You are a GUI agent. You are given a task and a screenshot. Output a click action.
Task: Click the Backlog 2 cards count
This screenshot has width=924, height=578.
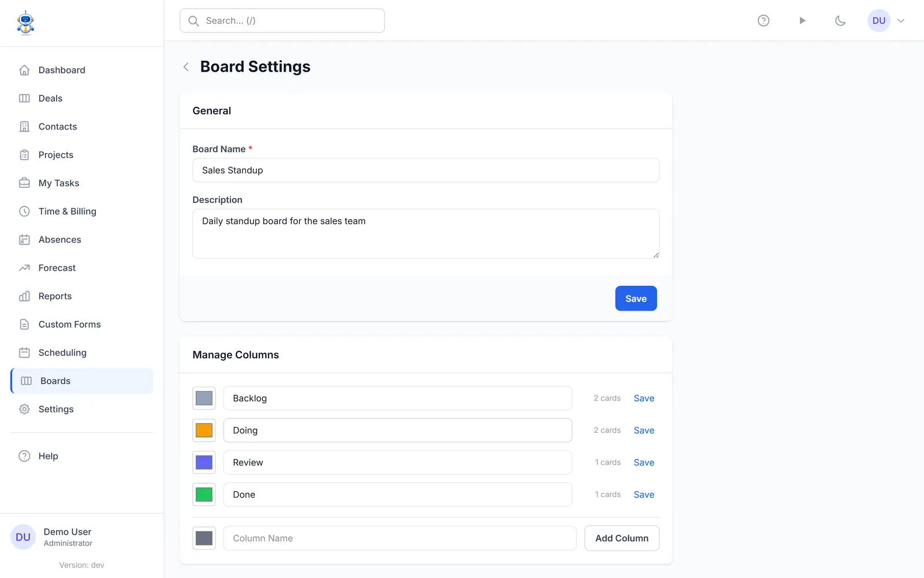click(x=607, y=398)
